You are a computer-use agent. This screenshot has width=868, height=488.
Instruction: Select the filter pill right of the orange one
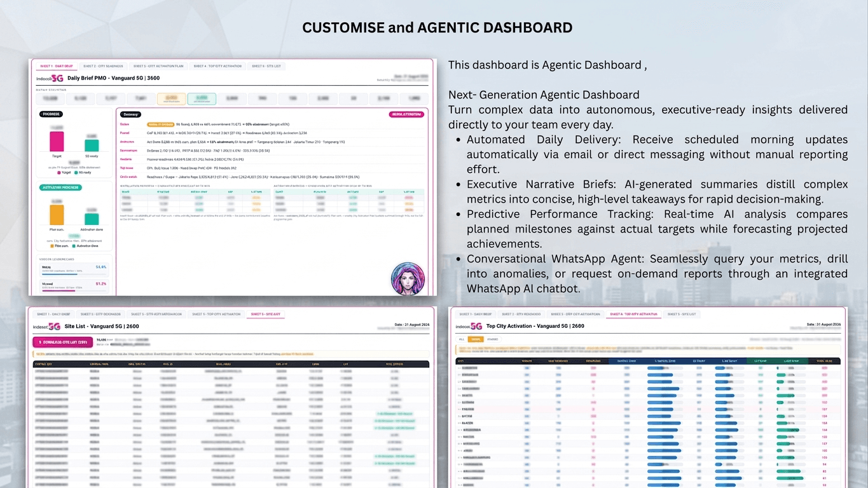coord(492,339)
